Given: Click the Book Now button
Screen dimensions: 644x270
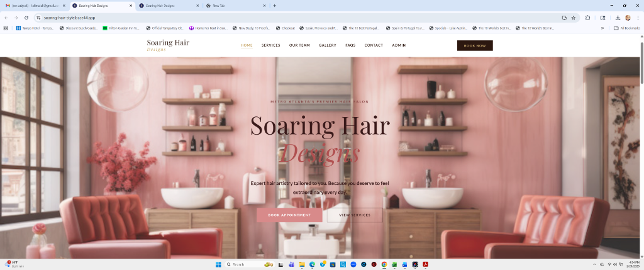Looking at the screenshot, I should pos(475,45).
